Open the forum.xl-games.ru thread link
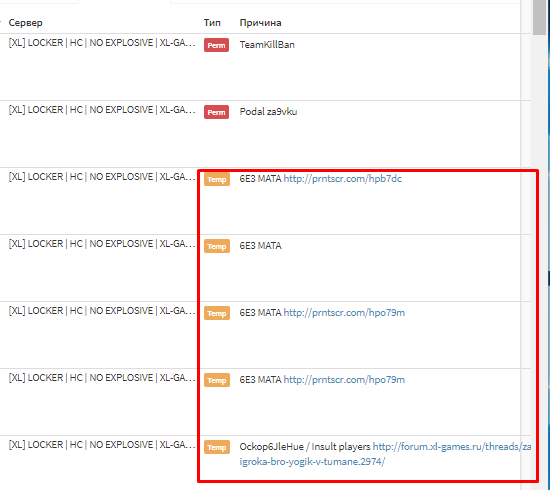This screenshot has width=550, height=490. click(x=385, y=454)
